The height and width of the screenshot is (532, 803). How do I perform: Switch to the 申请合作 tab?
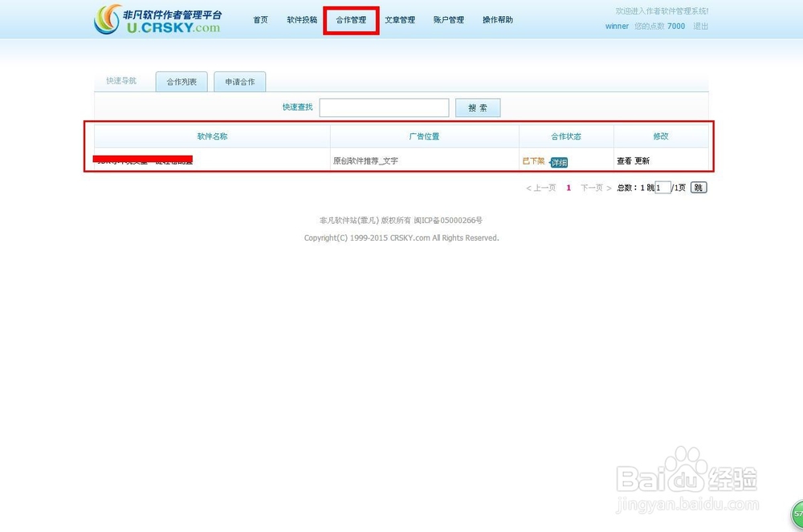tap(239, 81)
